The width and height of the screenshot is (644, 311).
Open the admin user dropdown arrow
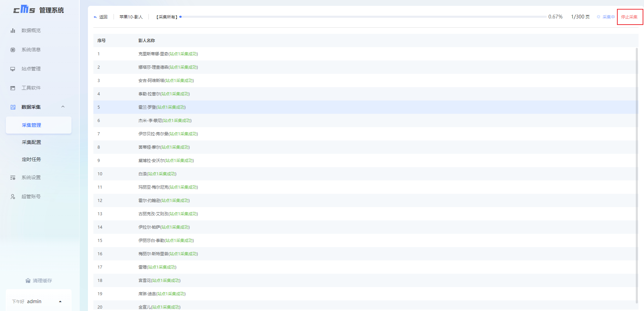[60, 301]
